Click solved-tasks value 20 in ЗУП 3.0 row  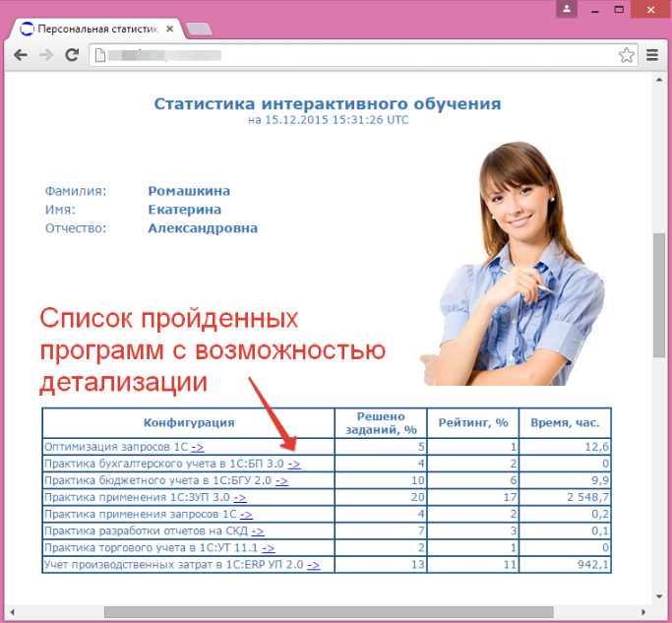(x=417, y=497)
